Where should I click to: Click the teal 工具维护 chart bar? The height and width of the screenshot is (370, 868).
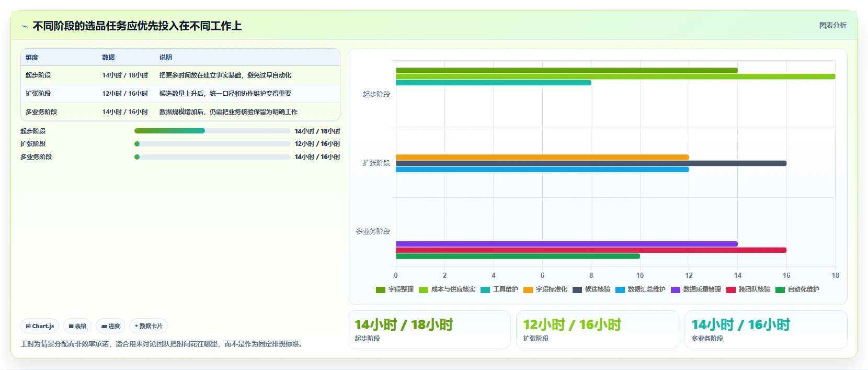click(494, 83)
